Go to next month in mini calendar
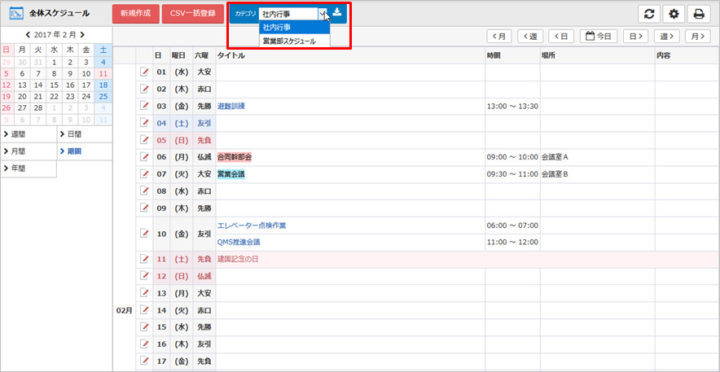720x372 pixels. tap(82, 34)
